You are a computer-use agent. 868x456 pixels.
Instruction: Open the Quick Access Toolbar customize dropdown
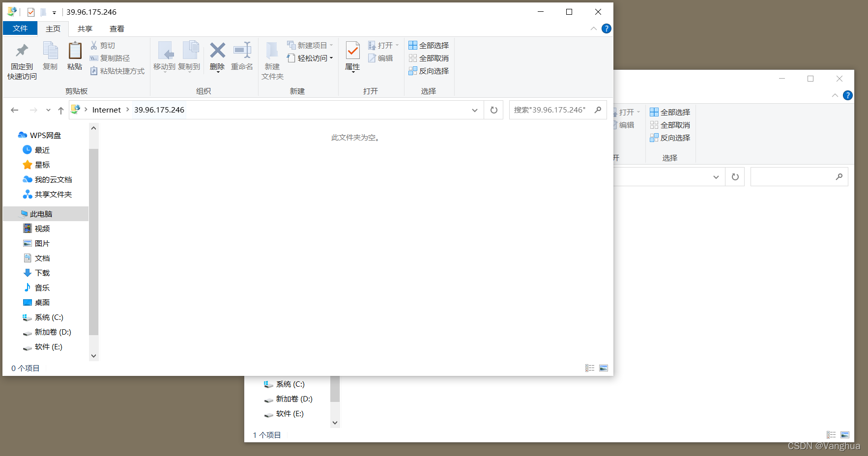click(54, 12)
